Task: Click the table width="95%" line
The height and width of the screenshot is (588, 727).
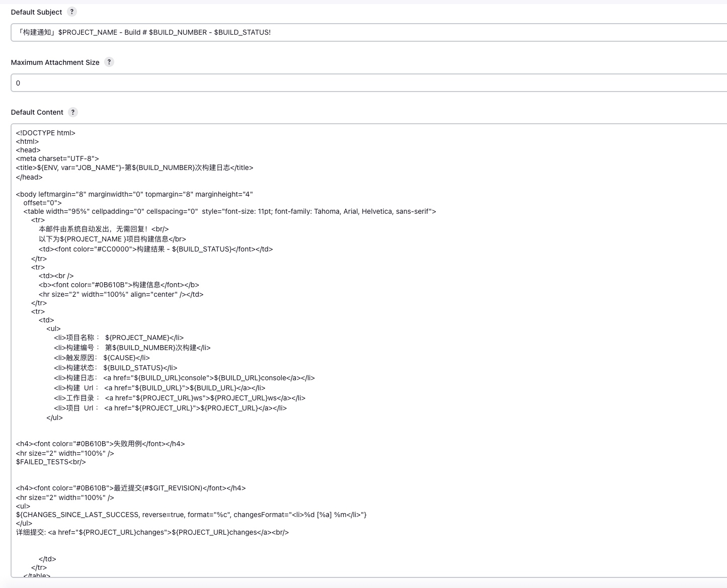Action: point(230,211)
